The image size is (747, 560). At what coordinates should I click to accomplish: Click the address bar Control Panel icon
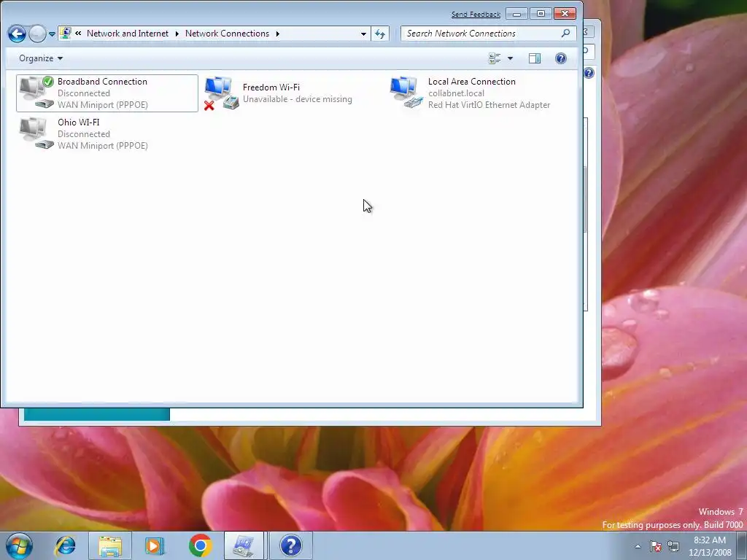[65, 34]
